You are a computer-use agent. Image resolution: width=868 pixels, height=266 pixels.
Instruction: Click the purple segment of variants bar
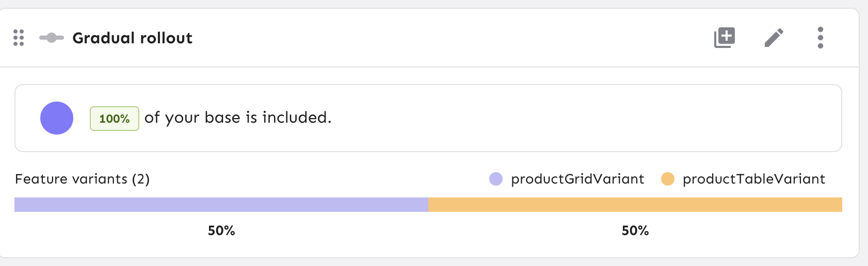tap(221, 205)
